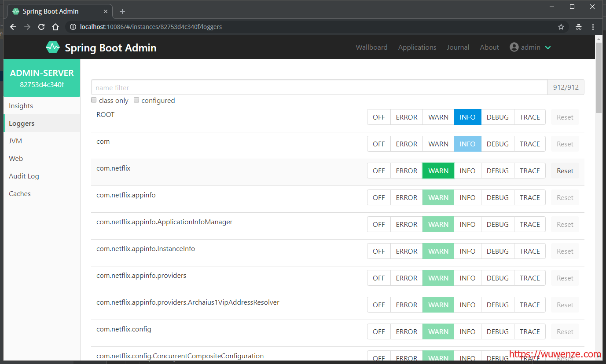Click the ROOT logger name

click(106, 114)
